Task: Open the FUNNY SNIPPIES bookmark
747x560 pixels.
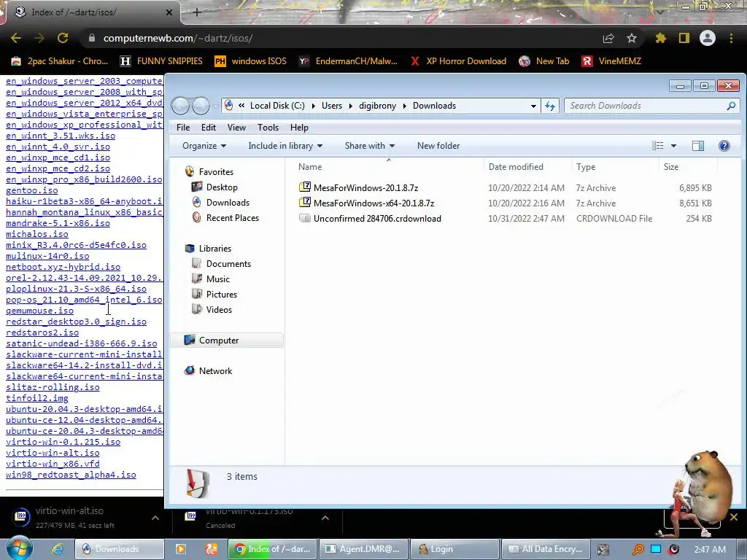Action: 161,61
